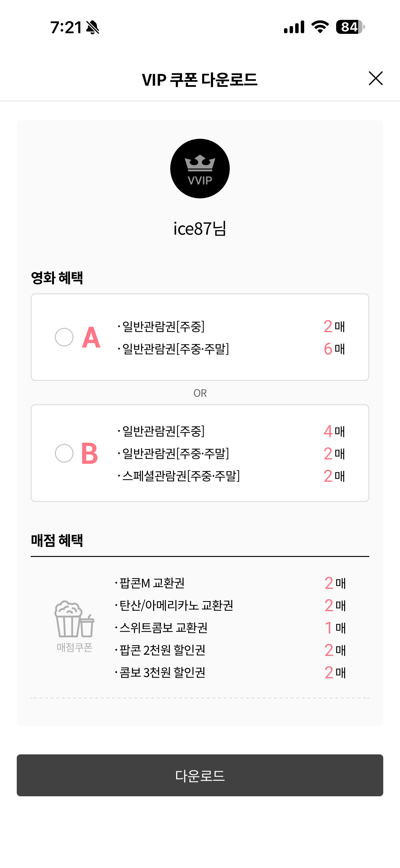Select movie benefit option A radio button
The width and height of the screenshot is (400, 868).
pos(64,337)
